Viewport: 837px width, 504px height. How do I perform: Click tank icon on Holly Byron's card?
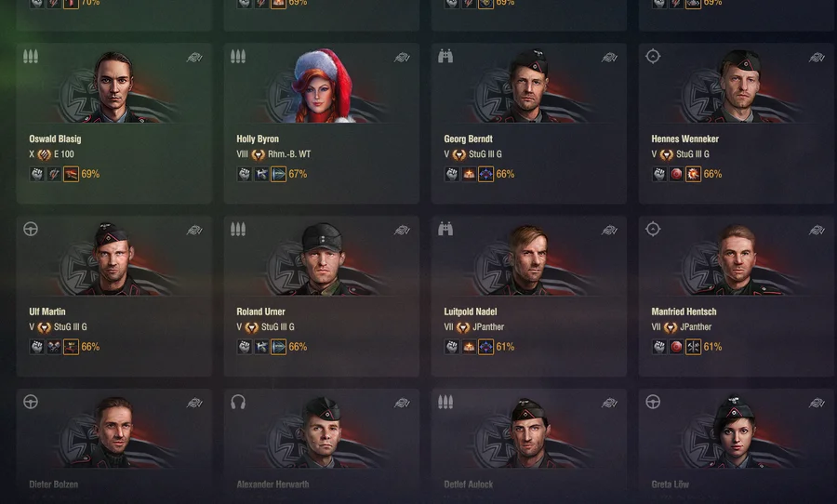[402, 57]
